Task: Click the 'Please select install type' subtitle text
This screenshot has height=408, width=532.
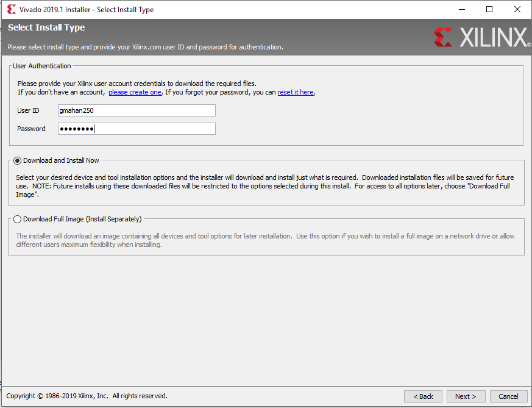Action: pyautogui.click(x=145, y=47)
